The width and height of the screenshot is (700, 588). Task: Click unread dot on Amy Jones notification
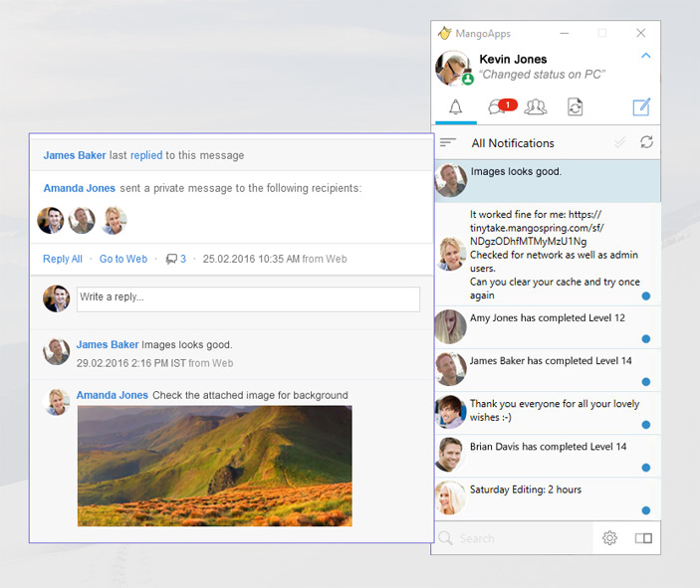point(646,339)
